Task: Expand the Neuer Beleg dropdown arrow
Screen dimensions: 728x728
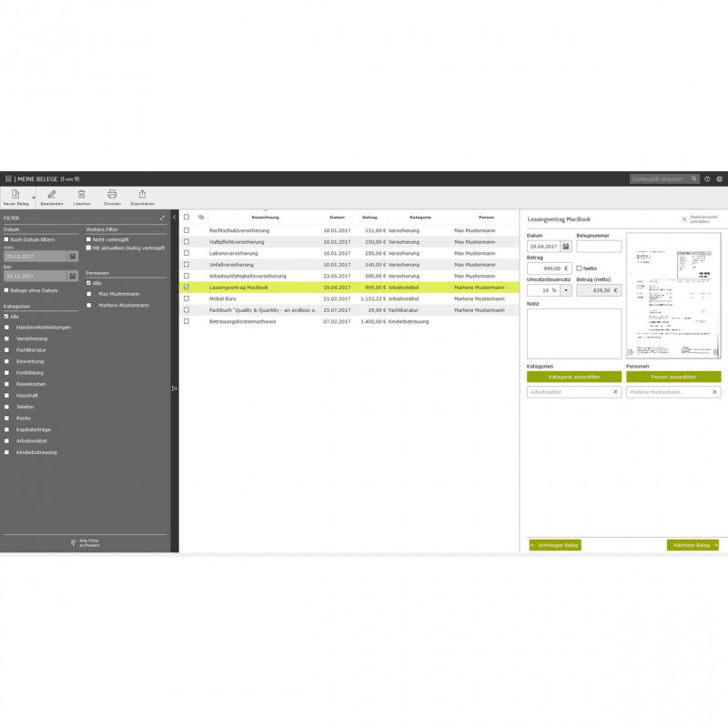Action: (34, 197)
